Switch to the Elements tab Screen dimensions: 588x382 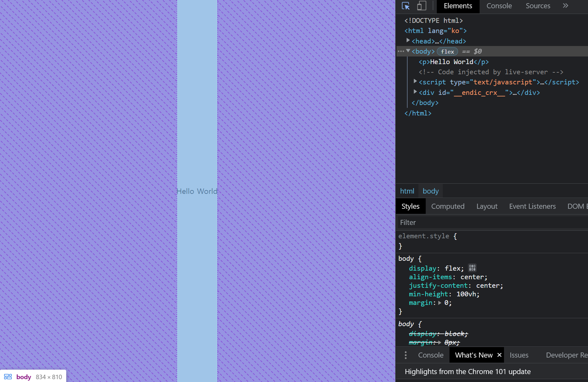point(458,6)
